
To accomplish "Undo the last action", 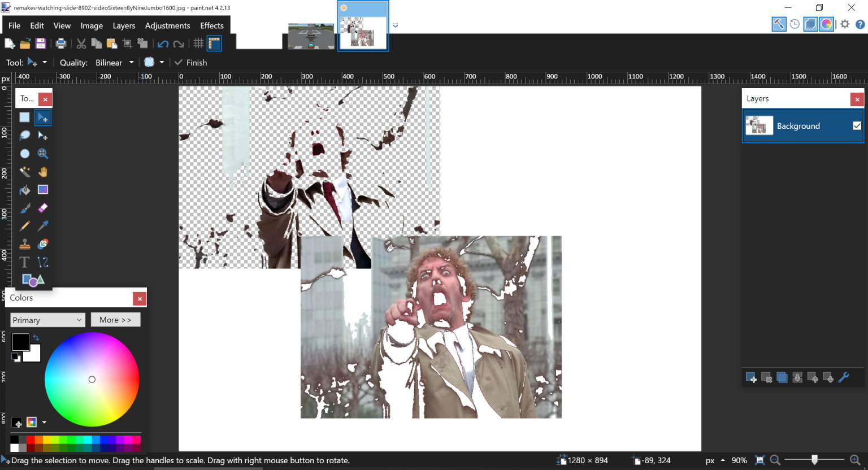I will (x=163, y=43).
